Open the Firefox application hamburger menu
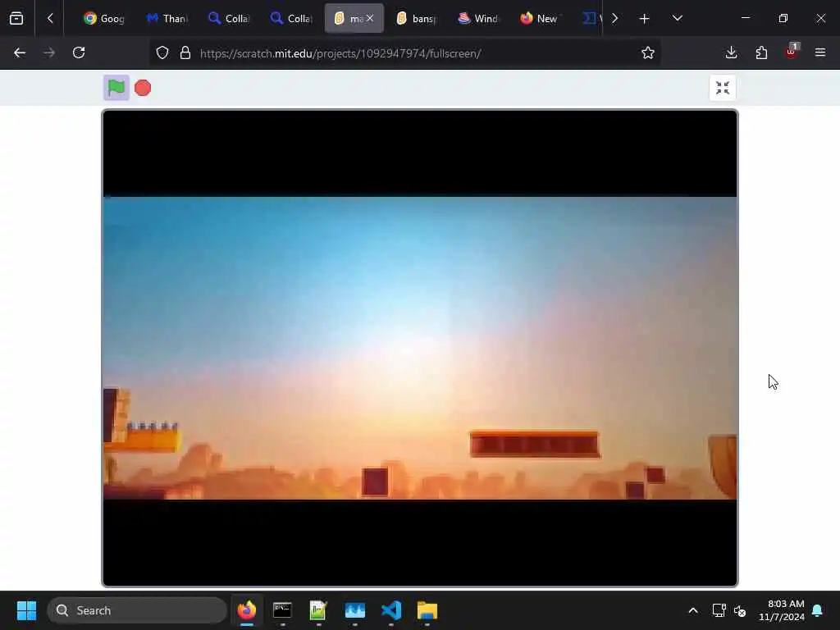Viewport: 840px width, 630px height. [820, 52]
